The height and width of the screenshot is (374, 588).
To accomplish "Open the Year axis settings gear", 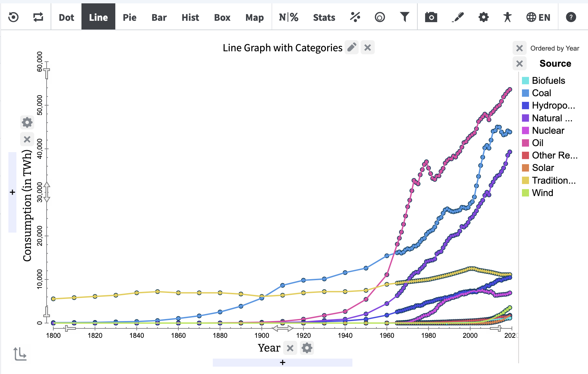I will pos(307,348).
